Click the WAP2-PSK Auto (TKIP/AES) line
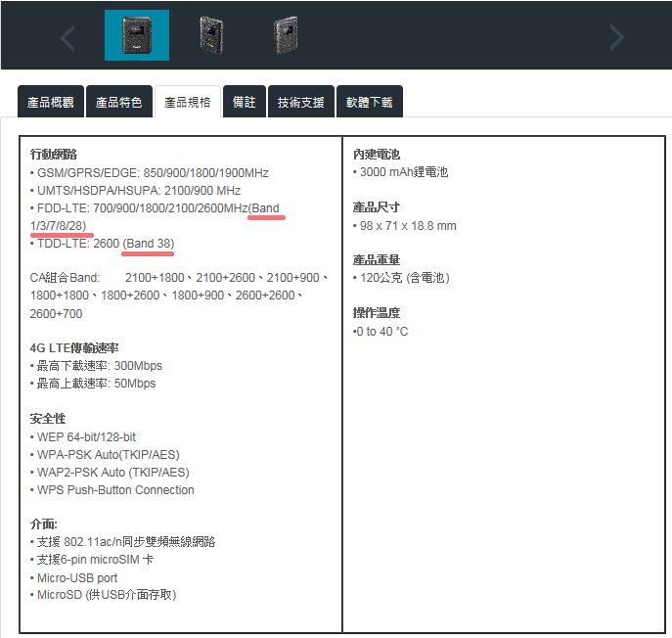The image size is (672, 638). coord(110,472)
